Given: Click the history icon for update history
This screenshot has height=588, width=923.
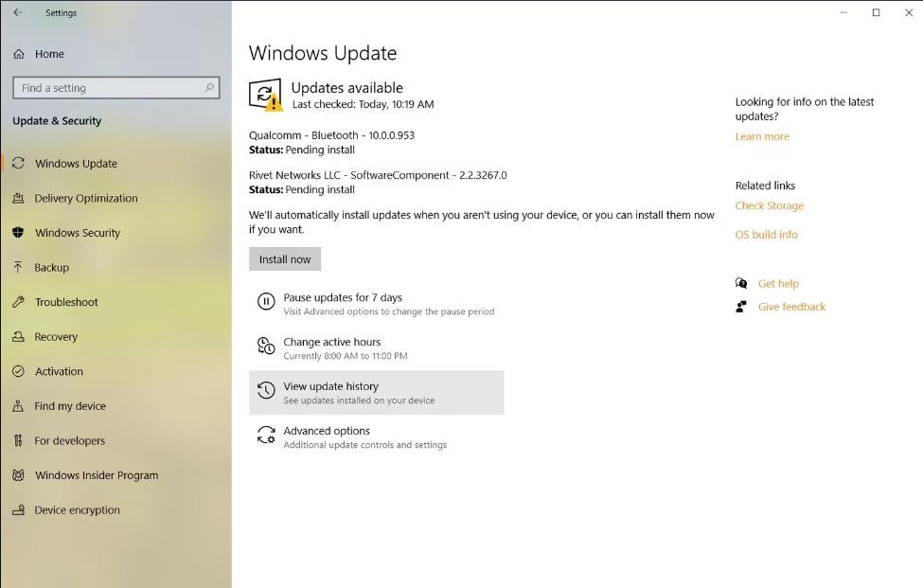Looking at the screenshot, I should point(266,390).
